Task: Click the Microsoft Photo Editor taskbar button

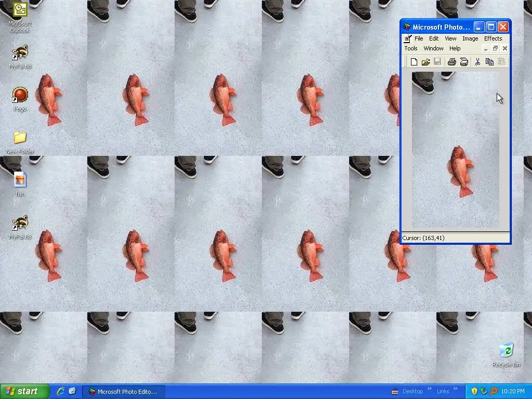Action: [124, 392]
